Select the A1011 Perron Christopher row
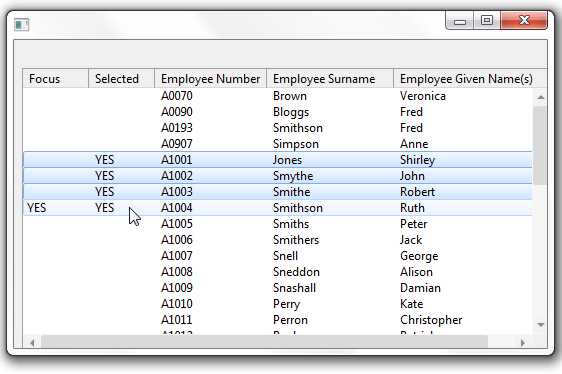 278,319
